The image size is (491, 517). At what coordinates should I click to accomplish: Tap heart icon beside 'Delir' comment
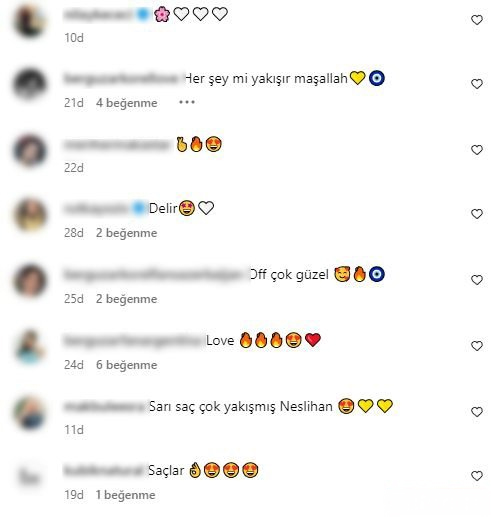click(477, 214)
